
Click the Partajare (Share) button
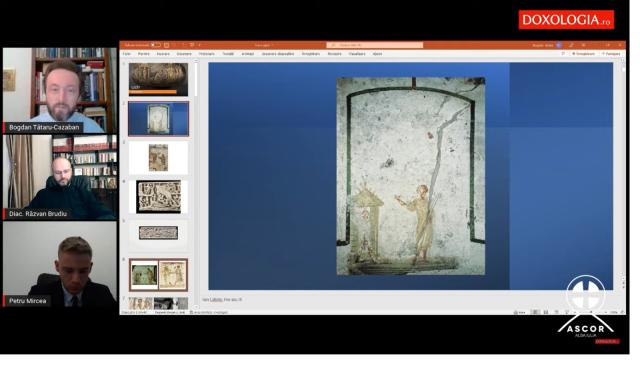[x=611, y=54]
